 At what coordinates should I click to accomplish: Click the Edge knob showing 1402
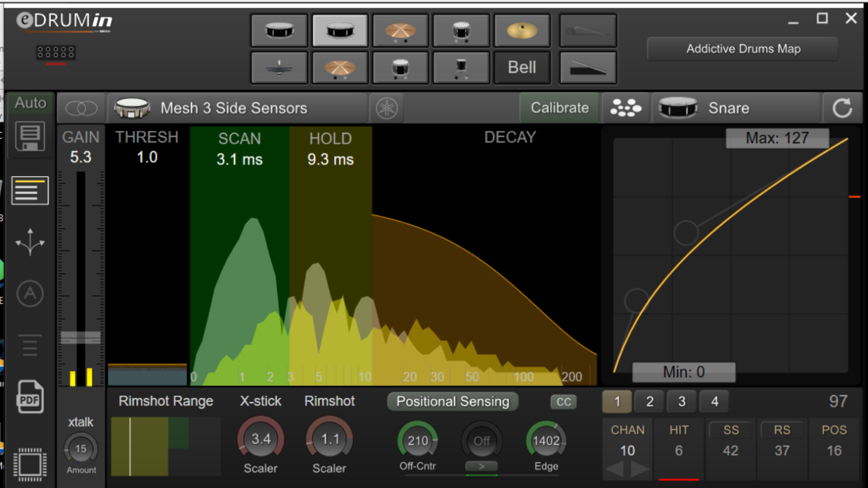coord(546,441)
